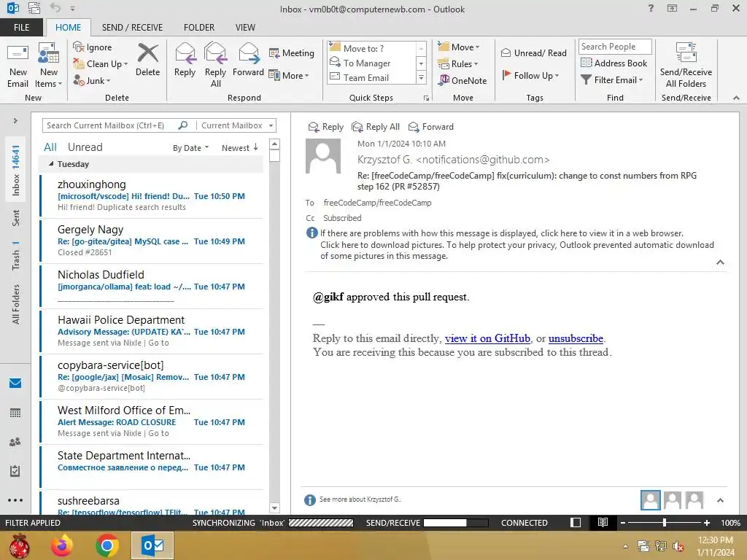
Task: Switch to the FOLDER tab
Action: click(x=199, y=27)
